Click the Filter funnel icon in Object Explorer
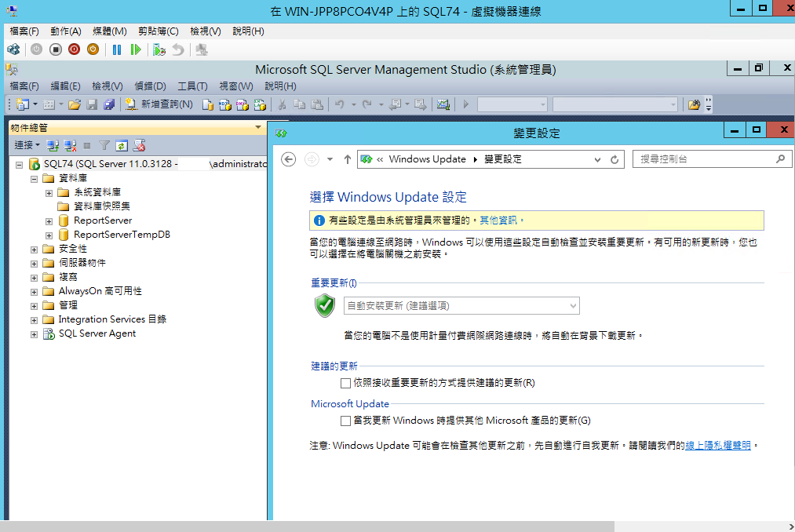Image resolution: width=795 pixels, height=532 pixels. (104, 146)
